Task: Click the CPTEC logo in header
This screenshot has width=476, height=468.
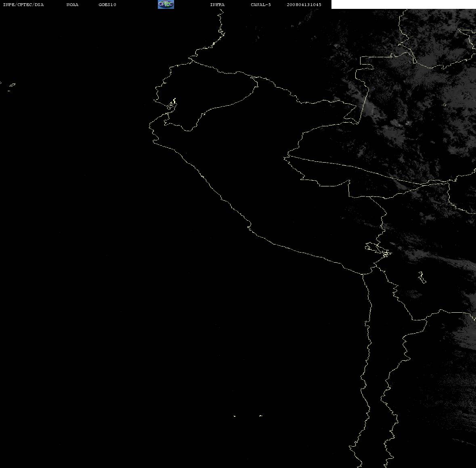Action: tap(166, 4)
